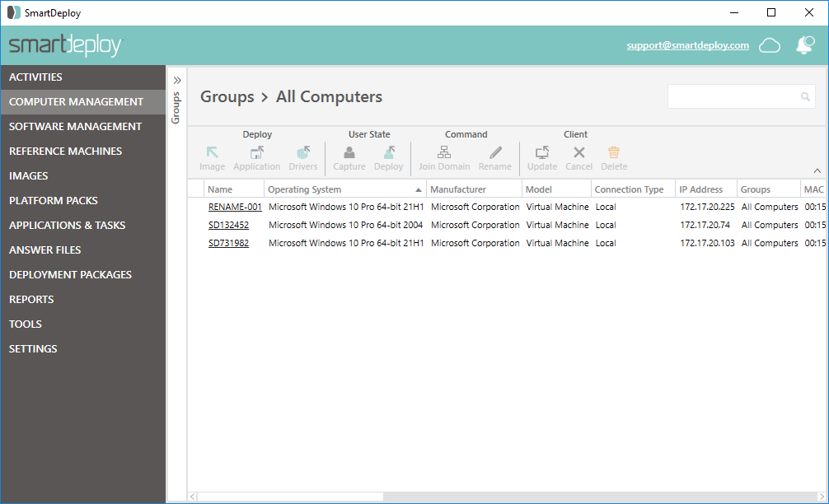Screen dimensions: 829x504
Task: Click the Deploy Image toolbar icon
Action: click(212, 153)
